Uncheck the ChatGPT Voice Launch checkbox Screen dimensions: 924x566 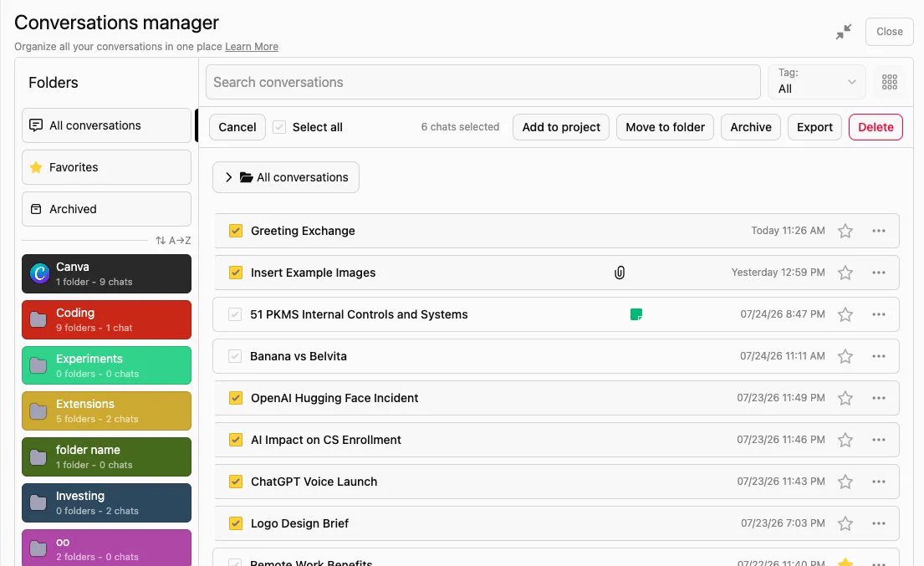236,482
